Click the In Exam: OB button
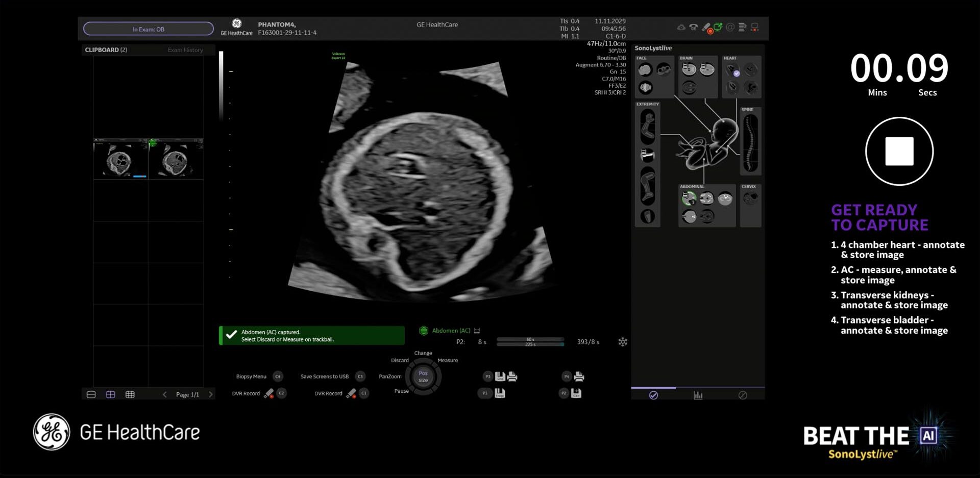Screen dimensions: 980x478 pos(148,29)
